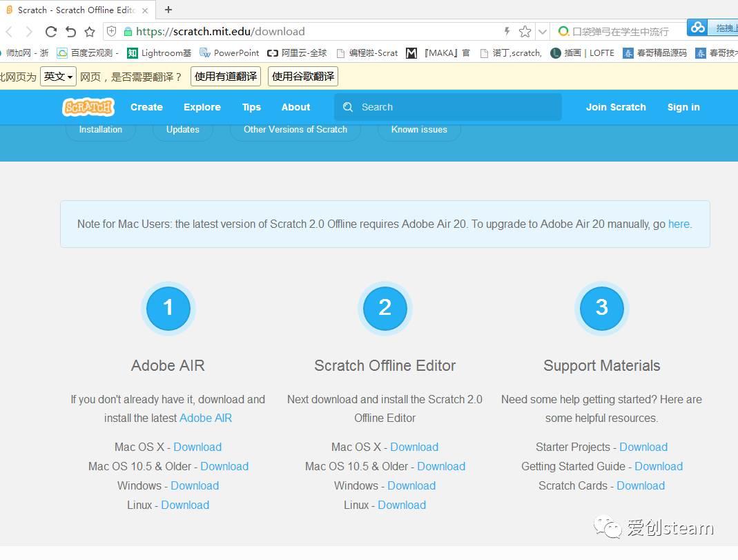This screenshot has height=560, width=738.
Task: Click the green padlock icon before https
Action: click(x=128, y=32)
